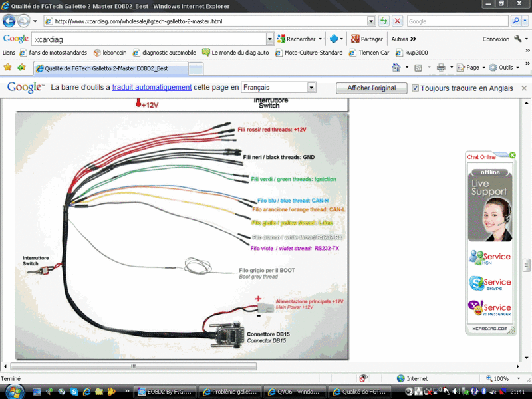The width and height of the screenshot is (532, 399).
Task: Click the scroll down arrow of page
Action: 526,358
